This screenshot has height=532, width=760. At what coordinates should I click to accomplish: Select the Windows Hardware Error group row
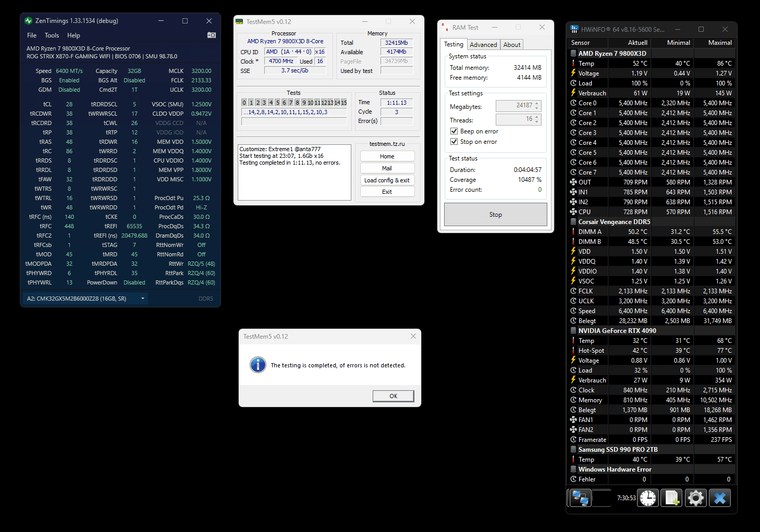(652, 469)
